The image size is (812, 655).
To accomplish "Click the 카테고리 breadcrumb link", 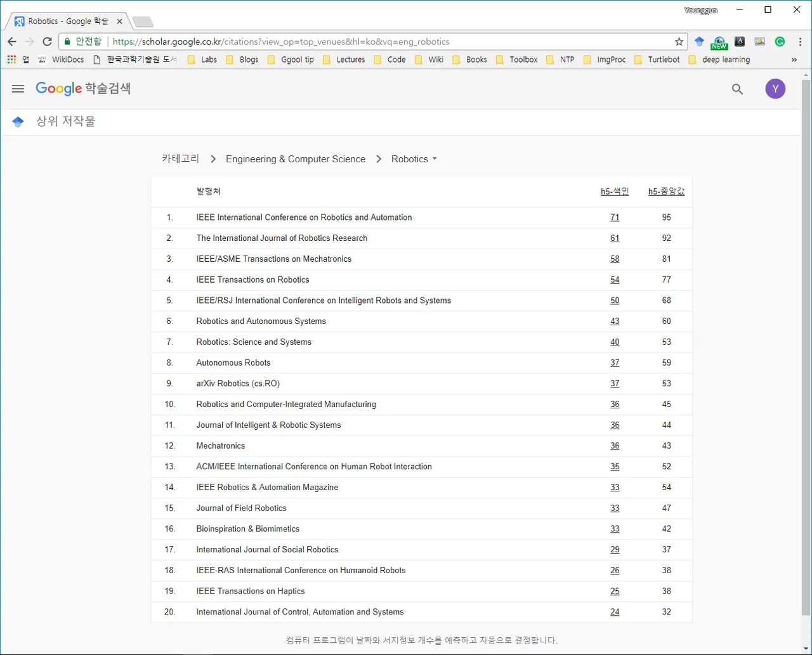I will pos(181,159).
